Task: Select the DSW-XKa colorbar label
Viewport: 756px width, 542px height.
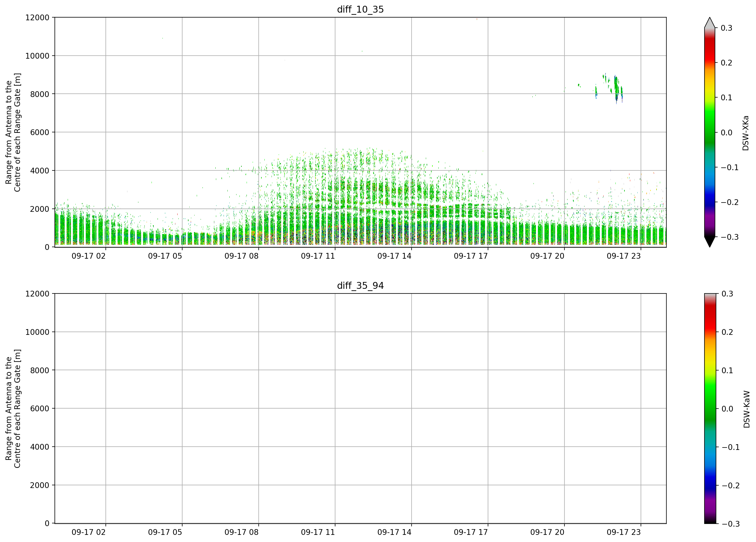Action: pos(746,133)
